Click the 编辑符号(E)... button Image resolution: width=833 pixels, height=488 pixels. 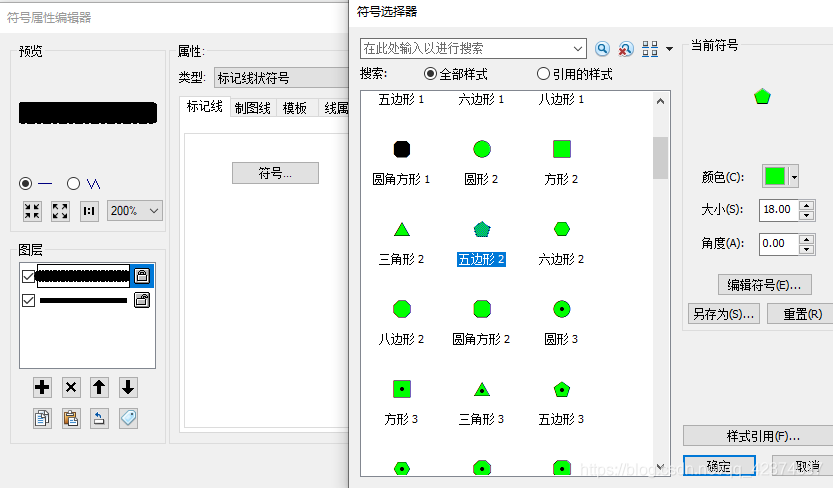(764, 285)
